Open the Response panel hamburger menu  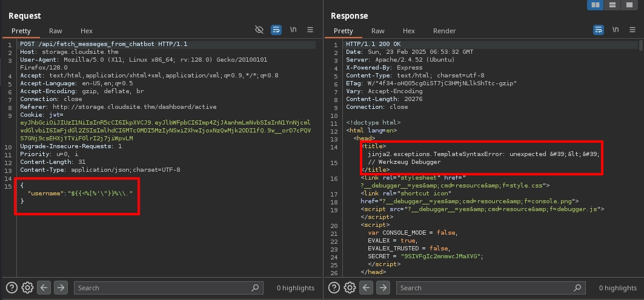pos(632,30)
